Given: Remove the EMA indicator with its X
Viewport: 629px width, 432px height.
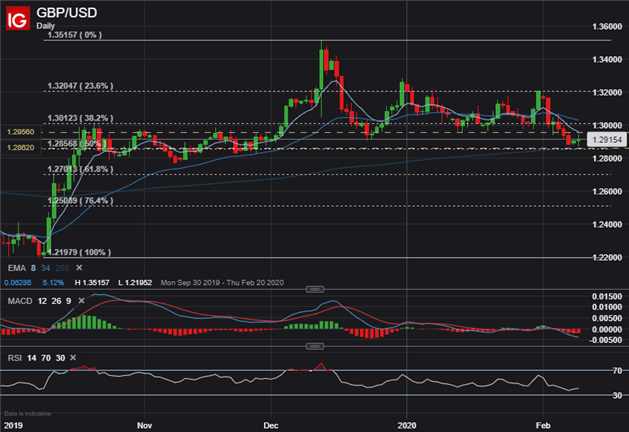Looking at the screenshot, I should [79, 268].
